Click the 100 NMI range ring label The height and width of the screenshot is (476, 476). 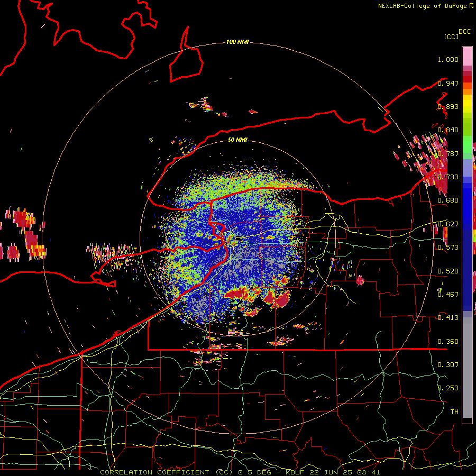(x=237, y=42)
